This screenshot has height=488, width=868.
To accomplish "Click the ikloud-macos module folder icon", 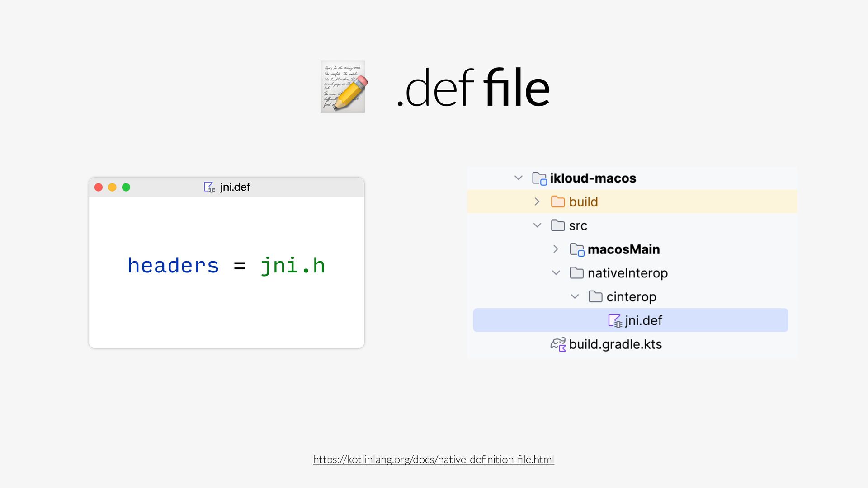I will pyautogui.click(x=539, y=178).
